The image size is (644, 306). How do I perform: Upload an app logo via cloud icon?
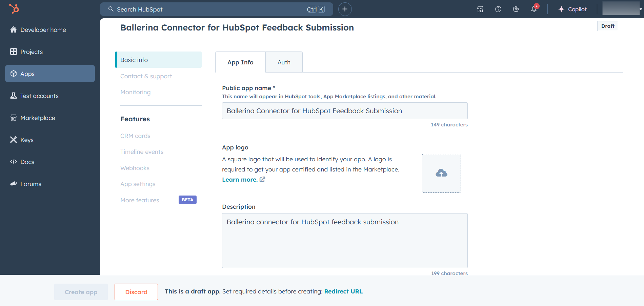pos(441,173)
